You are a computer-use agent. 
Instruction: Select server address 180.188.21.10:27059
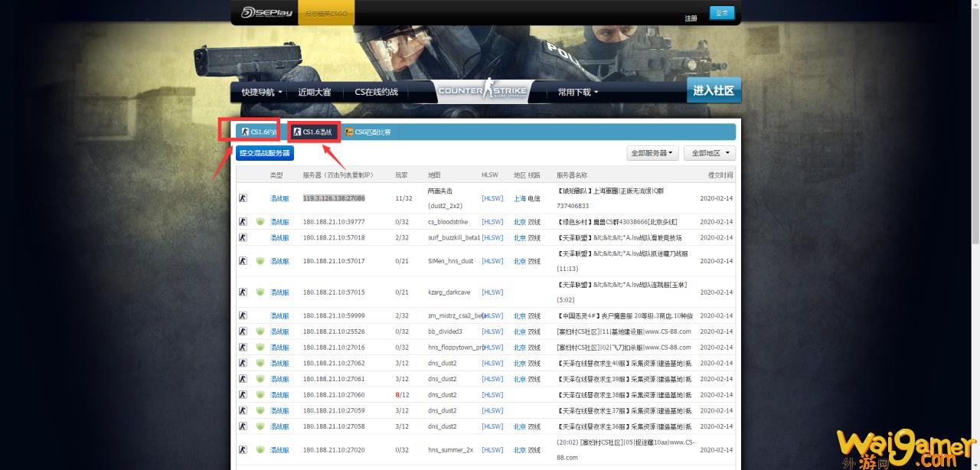coord(334,411)
